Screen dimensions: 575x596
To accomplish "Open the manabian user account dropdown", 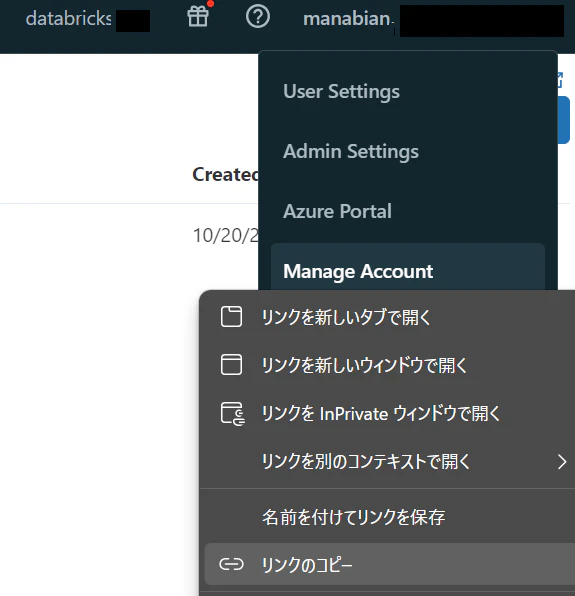I will (348, 19).
